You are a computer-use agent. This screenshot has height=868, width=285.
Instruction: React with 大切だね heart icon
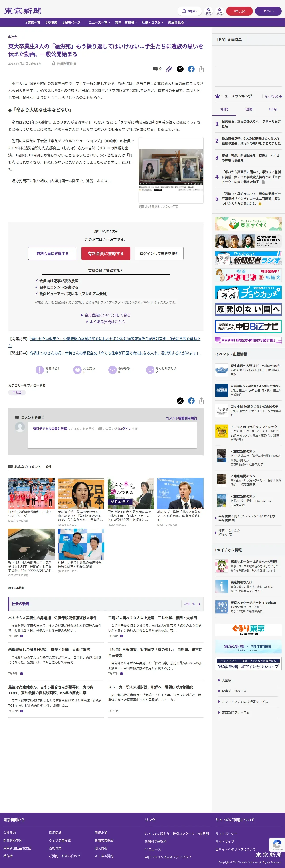pos(77,370)
